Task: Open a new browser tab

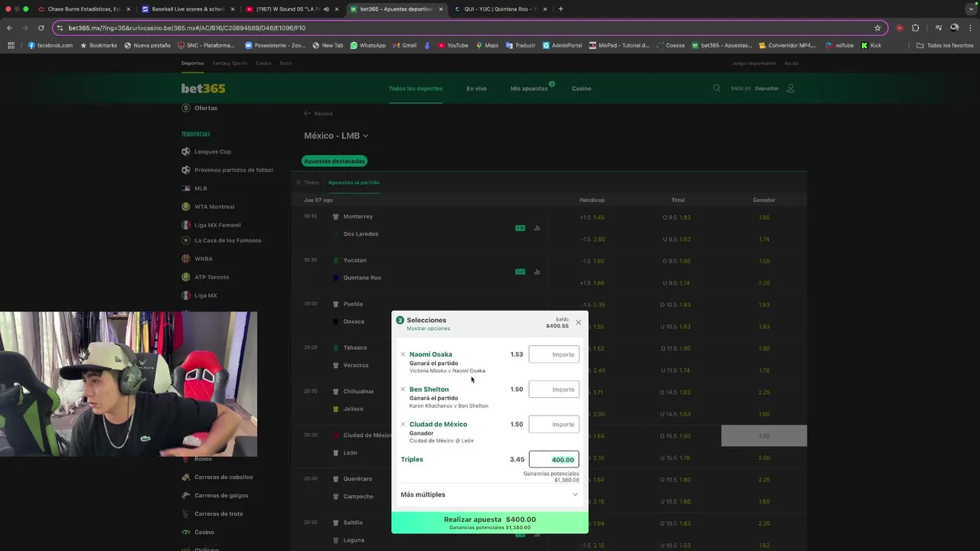Action: point(560,9)
